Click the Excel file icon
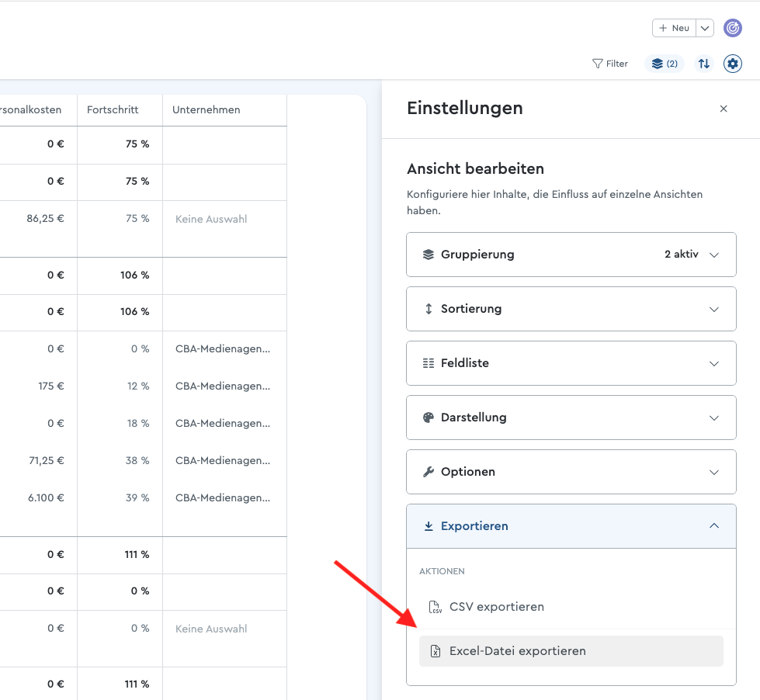The image size is (760, 700). (x=436, y=651)
